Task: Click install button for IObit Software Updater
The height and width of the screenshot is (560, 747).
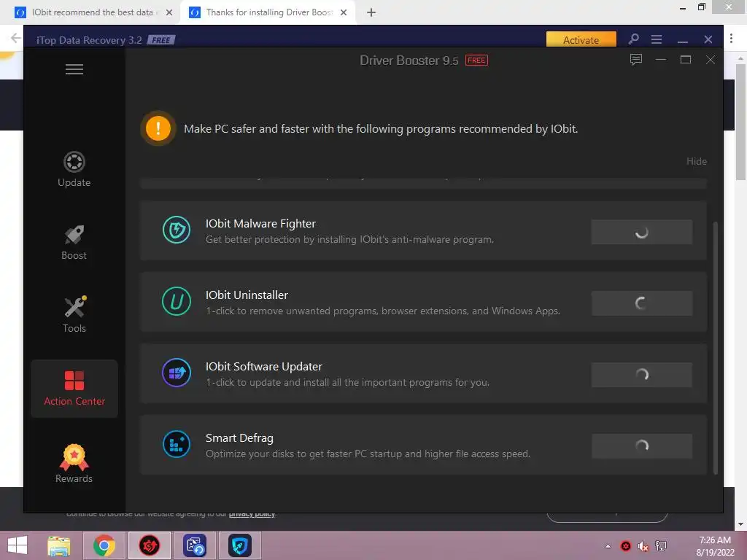Action: pyautogui.click(x=642, y=375)
